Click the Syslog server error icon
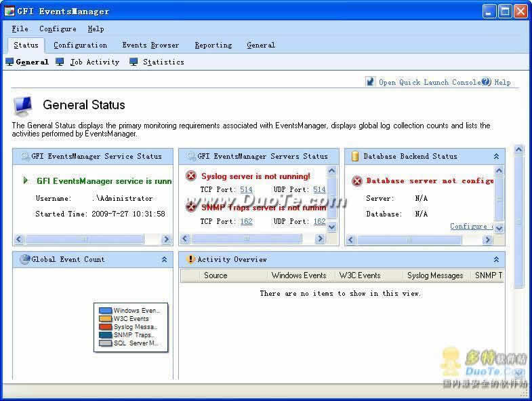The image size is (532, 401). tap(191, 176)
